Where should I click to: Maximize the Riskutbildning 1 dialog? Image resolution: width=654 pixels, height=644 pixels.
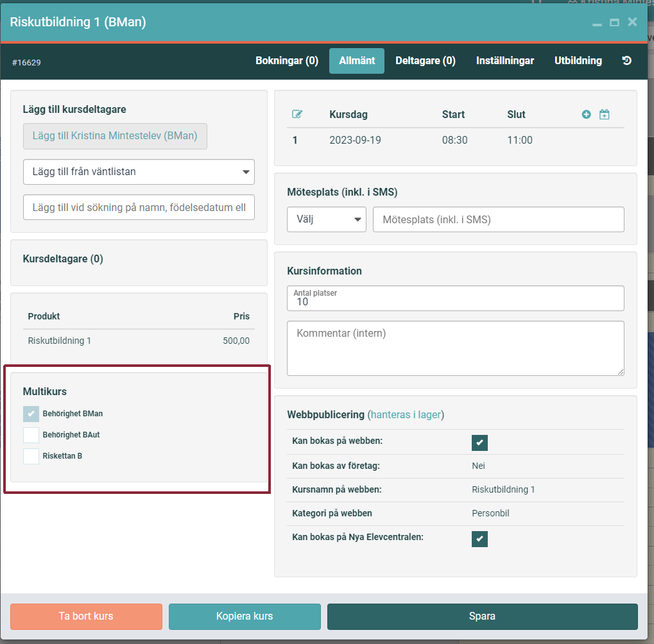(x=614, y=22)
